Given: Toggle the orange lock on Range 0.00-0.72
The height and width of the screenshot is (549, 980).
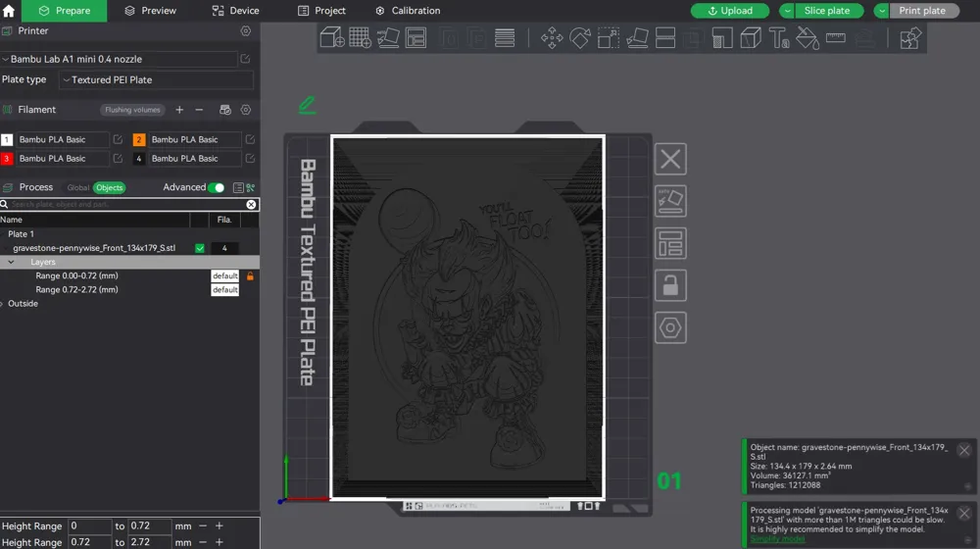Looking at the screenshot, I should (x=250, y=275).
